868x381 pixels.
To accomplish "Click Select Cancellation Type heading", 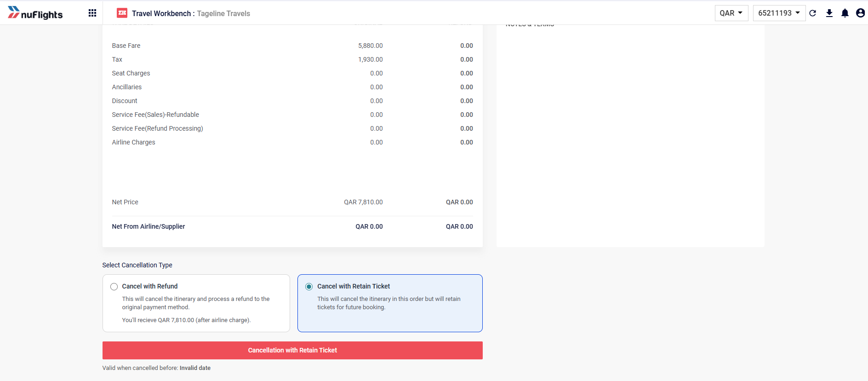I will 137,265.
